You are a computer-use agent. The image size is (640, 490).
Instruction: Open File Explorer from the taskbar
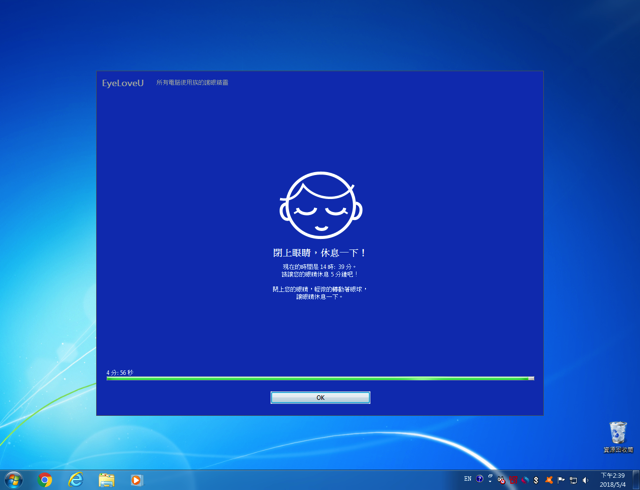pyautogui.click(x=106, y=480)
